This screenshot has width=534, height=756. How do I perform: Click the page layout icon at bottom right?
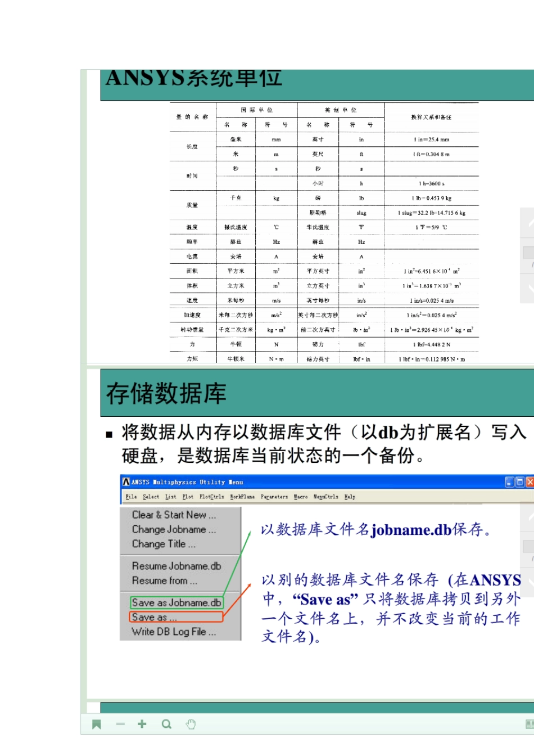tap(529, 724)
